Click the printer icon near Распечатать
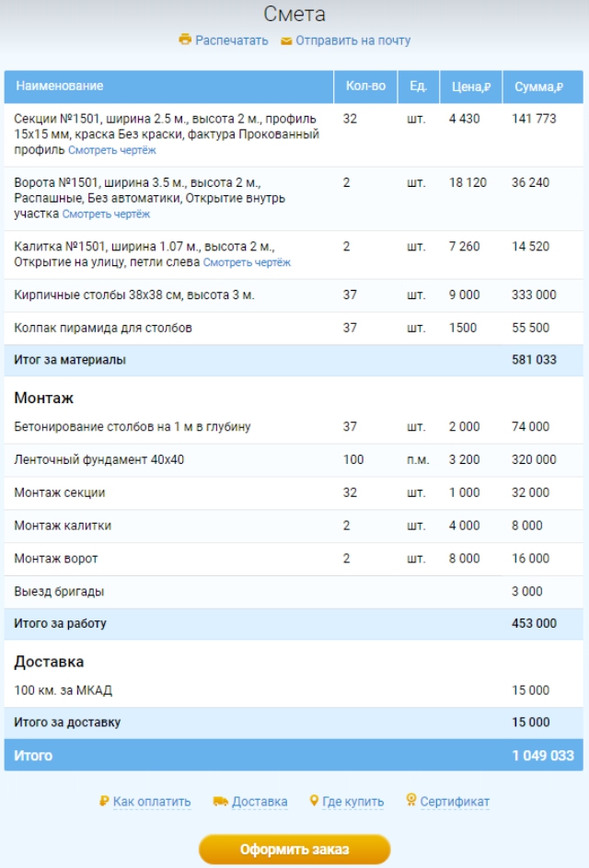 coord(185,41)
